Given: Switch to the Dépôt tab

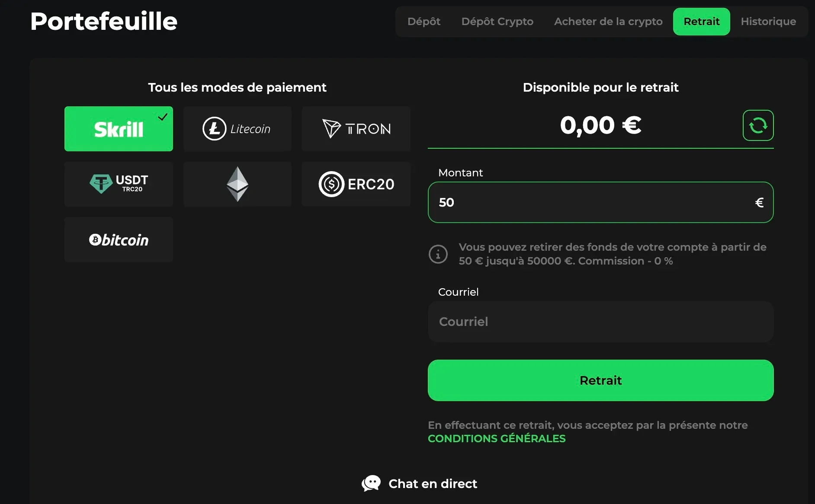Looking at the screenshot, I should 424,21.
